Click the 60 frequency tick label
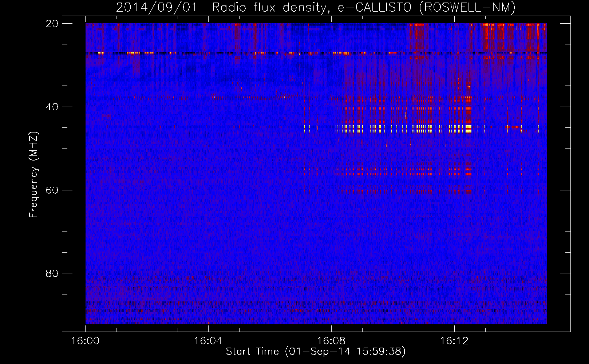Image resolution: width=589 pixels, height=364 pixels. (52, 190)
